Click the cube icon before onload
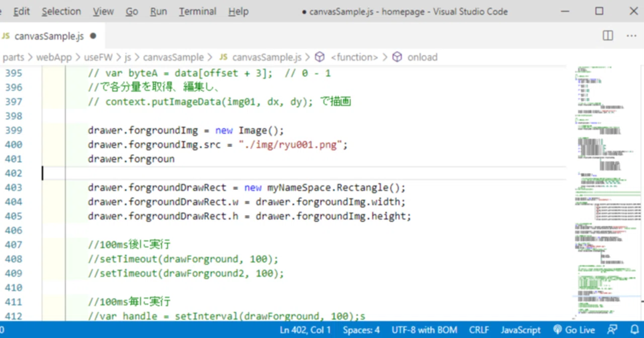The height and width of the screenshot is (338, 644). 397,57
